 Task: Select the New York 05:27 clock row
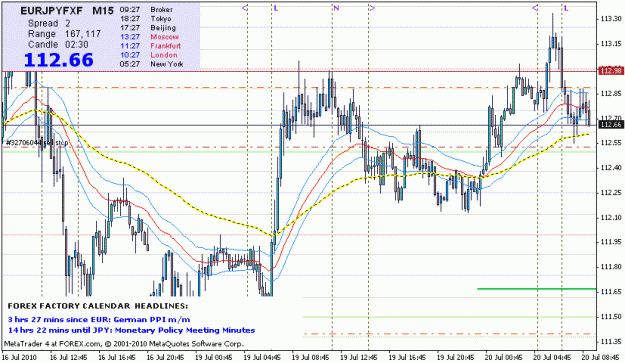coord(151,64)
